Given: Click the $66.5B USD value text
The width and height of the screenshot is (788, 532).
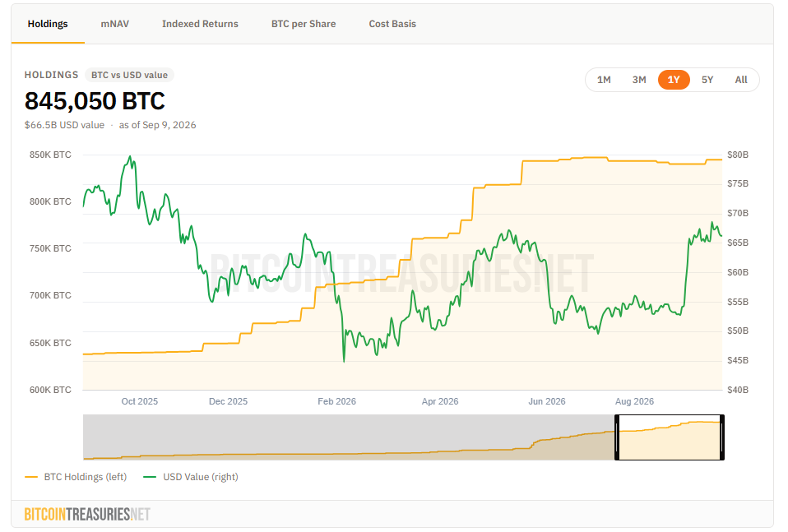Looking at the screenshot, I should click(x=64, y=125).
